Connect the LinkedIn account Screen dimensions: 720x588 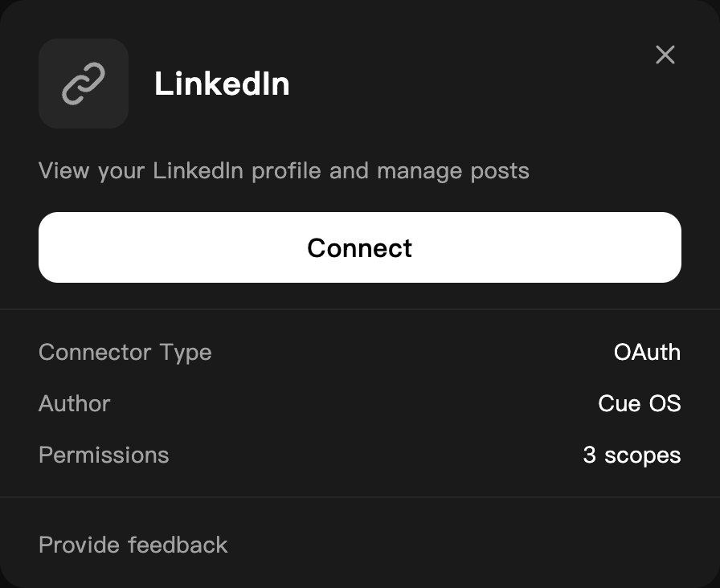359,247
